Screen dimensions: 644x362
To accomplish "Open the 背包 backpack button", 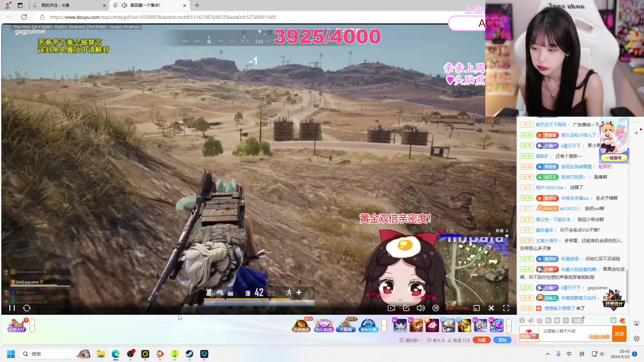I will click(502, 340).
